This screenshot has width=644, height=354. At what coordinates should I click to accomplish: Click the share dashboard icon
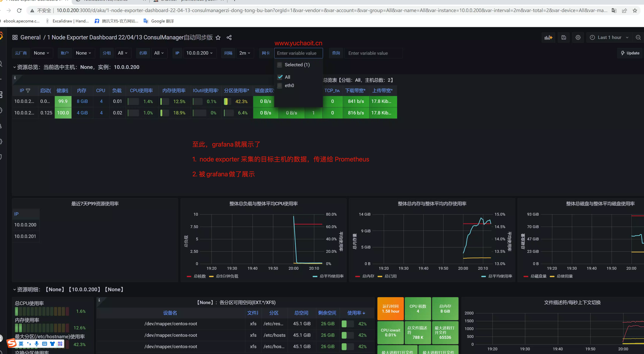coord(229,37)
